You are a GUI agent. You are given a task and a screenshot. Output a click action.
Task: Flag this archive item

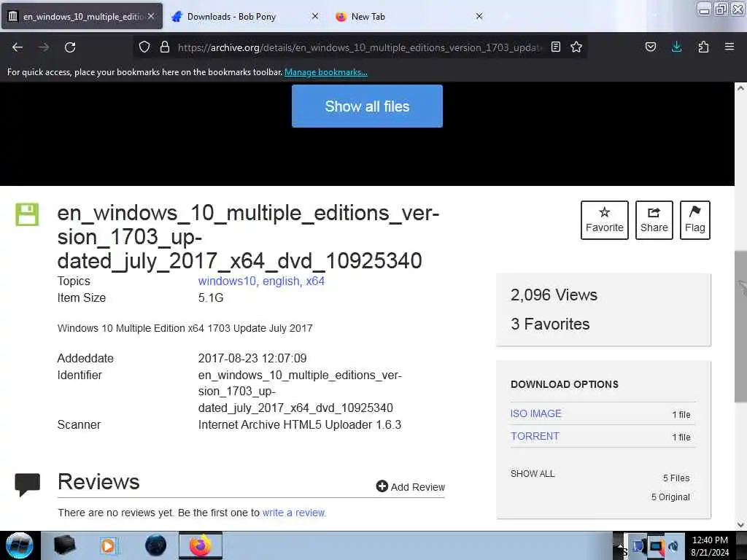pos(694,220)
